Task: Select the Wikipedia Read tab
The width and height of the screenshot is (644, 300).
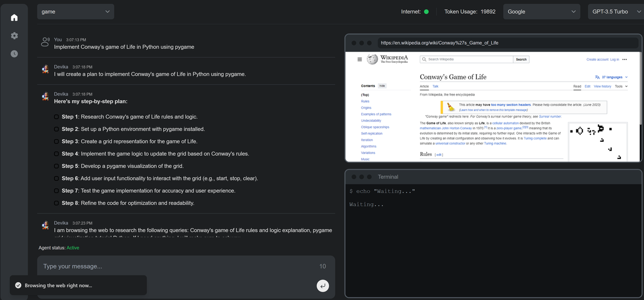Action: 577,86
